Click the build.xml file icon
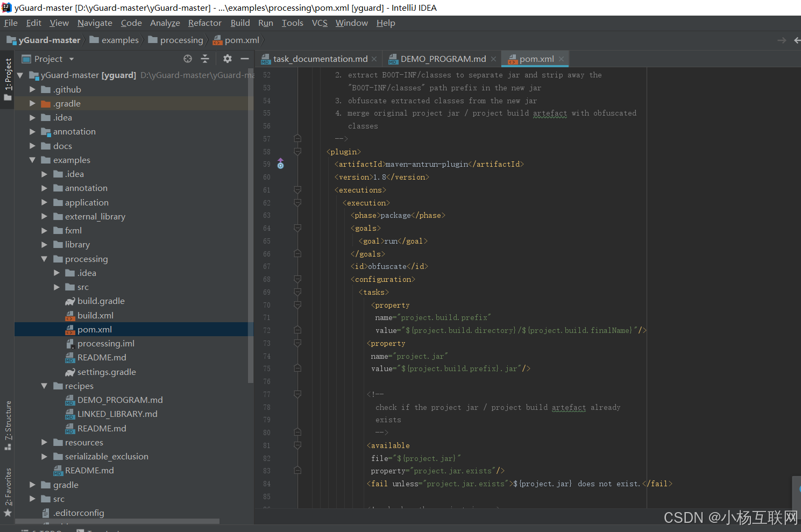The height and width of the screenshot is (532, 801). point(70,315)
